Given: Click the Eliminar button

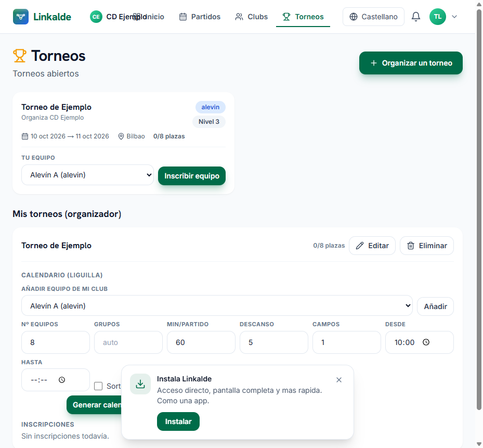Looking at the screenshot, I should tap(427, 246).
